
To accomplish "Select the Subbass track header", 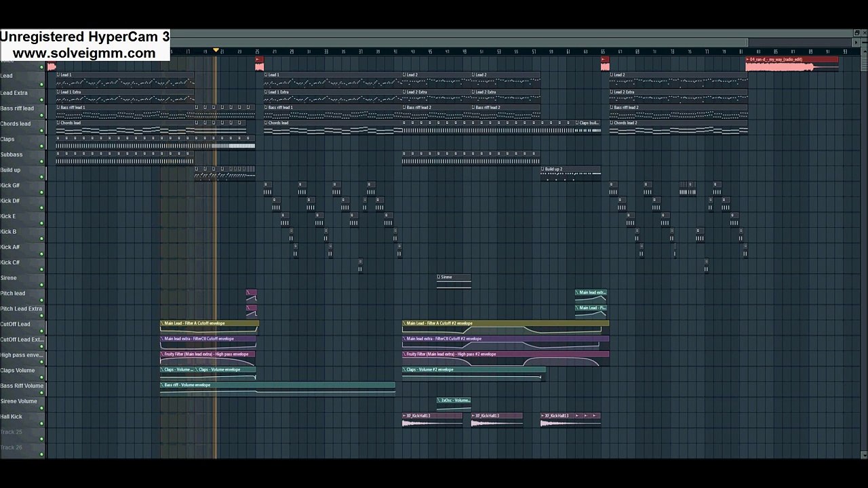I will pos(22,155).
